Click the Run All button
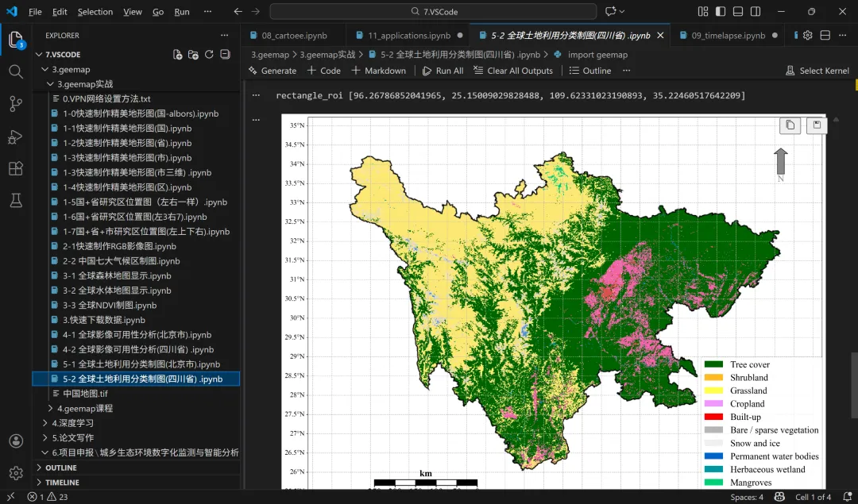The height and width of the screenshot is (504, 858). 443,71
